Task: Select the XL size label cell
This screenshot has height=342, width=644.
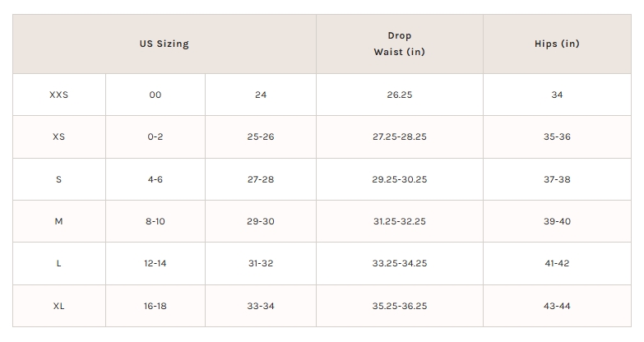Action: pyautogui.click(x=58, y=306)
